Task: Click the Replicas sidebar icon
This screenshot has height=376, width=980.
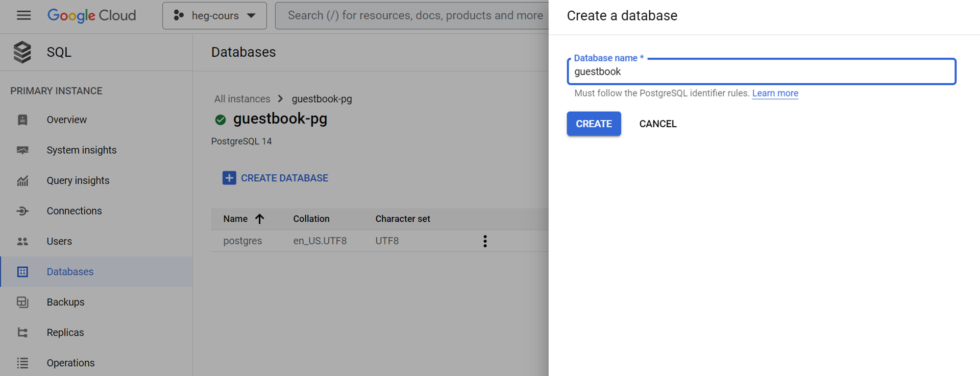Action: pyautogui.click(x=23, y=332)
